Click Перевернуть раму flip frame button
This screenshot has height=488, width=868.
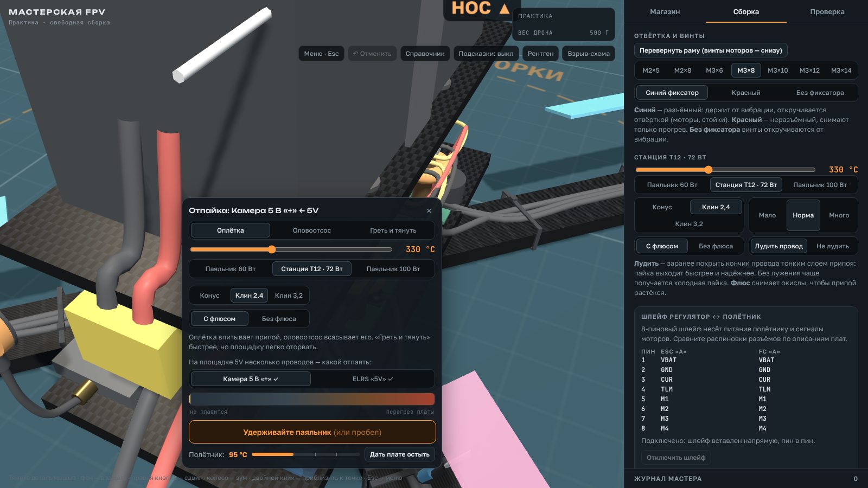tap(711, 50)
